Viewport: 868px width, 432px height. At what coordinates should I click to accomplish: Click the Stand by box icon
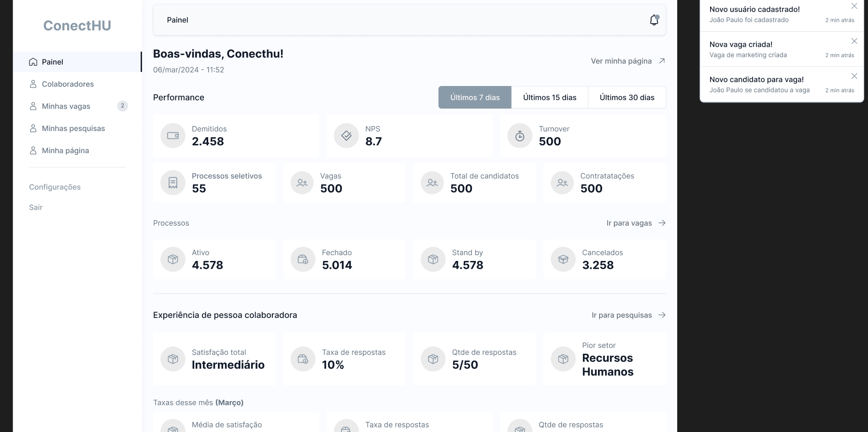point(433,259)
